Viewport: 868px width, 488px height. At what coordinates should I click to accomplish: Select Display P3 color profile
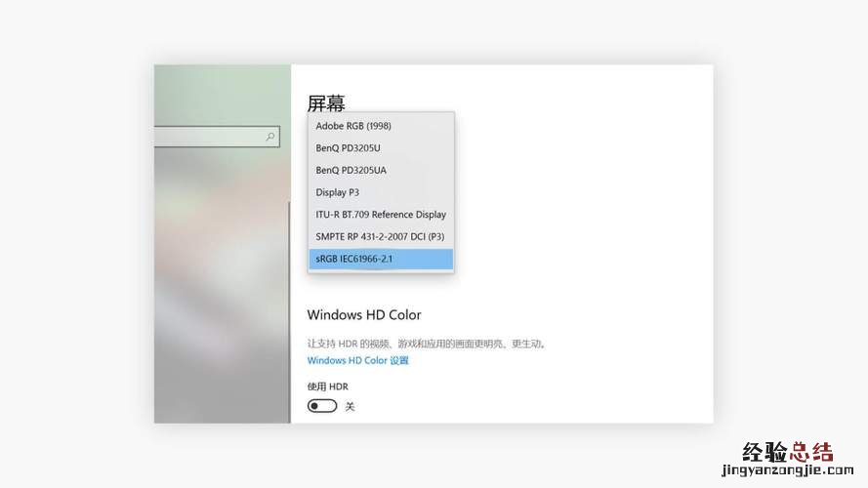(x=381, y=192)
